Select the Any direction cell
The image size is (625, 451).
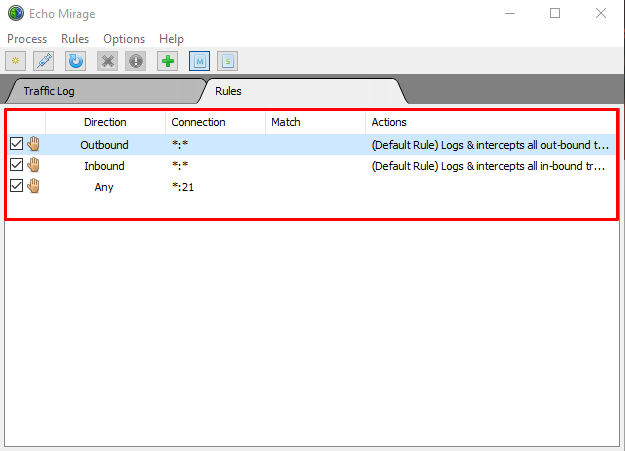pyautogui.click(x=104, y=187)
